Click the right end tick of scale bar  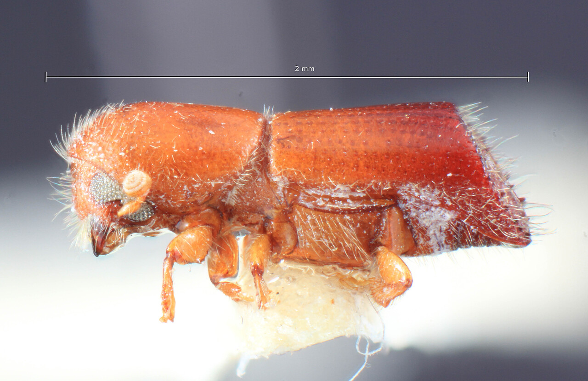point(528,77)
